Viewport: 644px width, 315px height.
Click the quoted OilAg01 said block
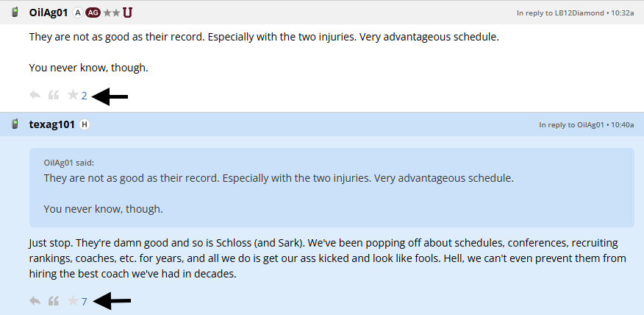(x=332, y=188)
